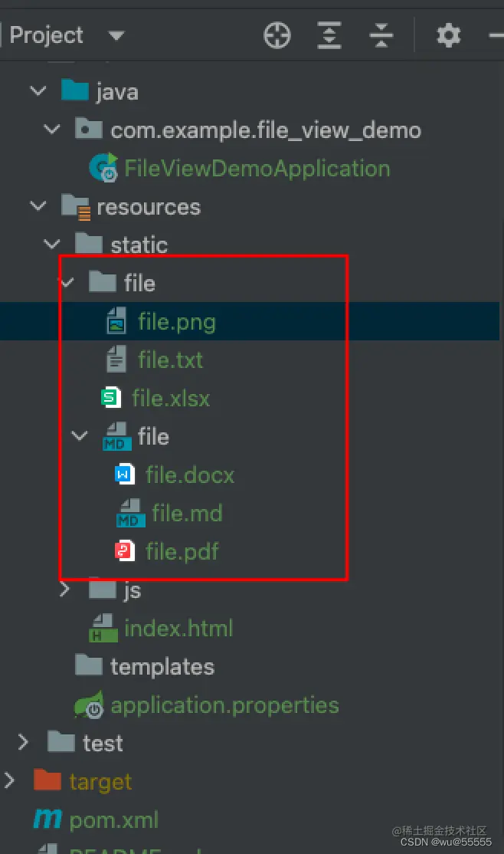504x854 pixels.
Task: Collapse the com.example.file_view_demo package chevron
Action: click(x=52, y=129)
